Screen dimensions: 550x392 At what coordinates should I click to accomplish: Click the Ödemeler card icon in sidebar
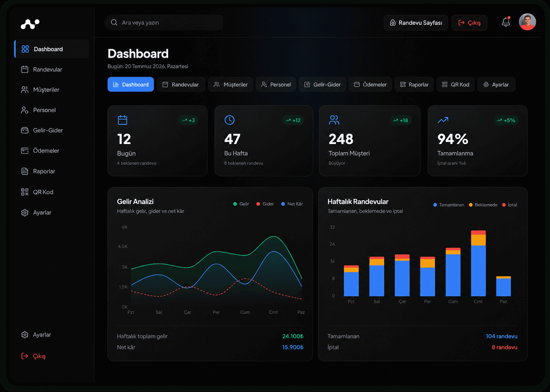[25, 151]
